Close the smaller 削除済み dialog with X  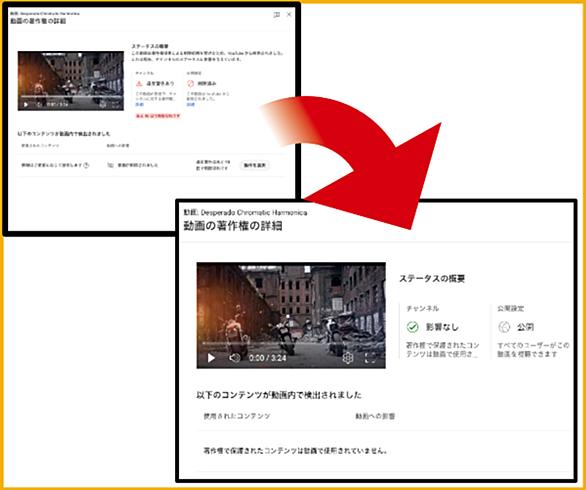click(289, 15)
